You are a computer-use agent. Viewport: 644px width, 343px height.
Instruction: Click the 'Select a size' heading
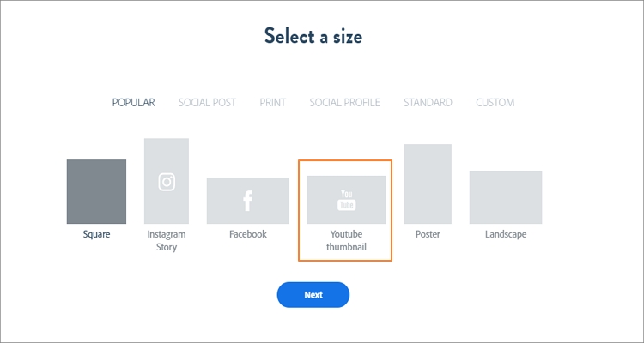coord(313,36)
